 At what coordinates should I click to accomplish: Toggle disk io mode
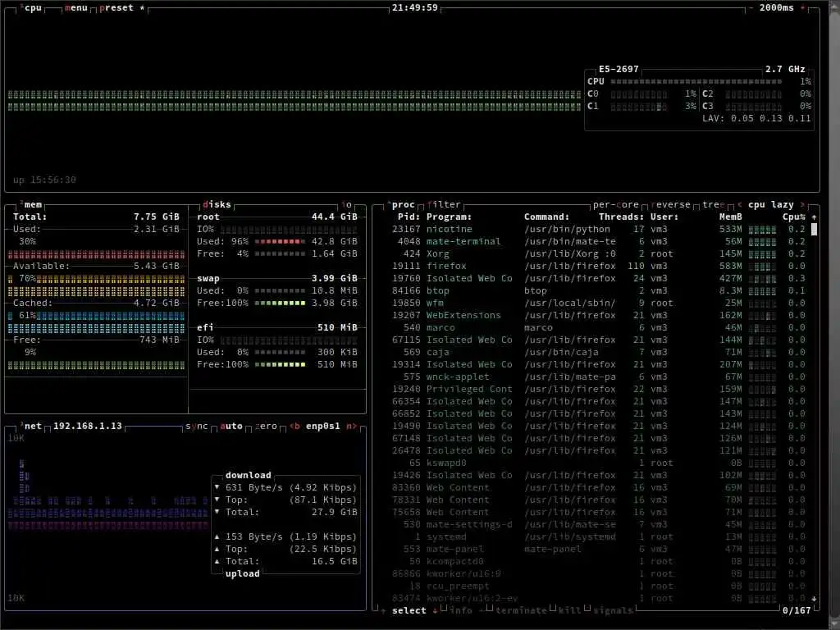tap(347, 204)
